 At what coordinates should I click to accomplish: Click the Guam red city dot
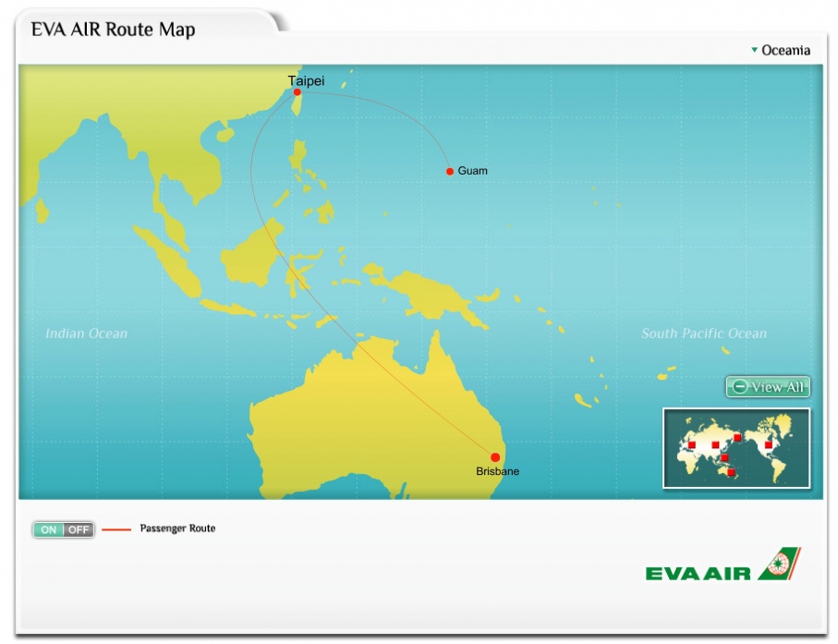pyautogui.click(x=449, y=171)
